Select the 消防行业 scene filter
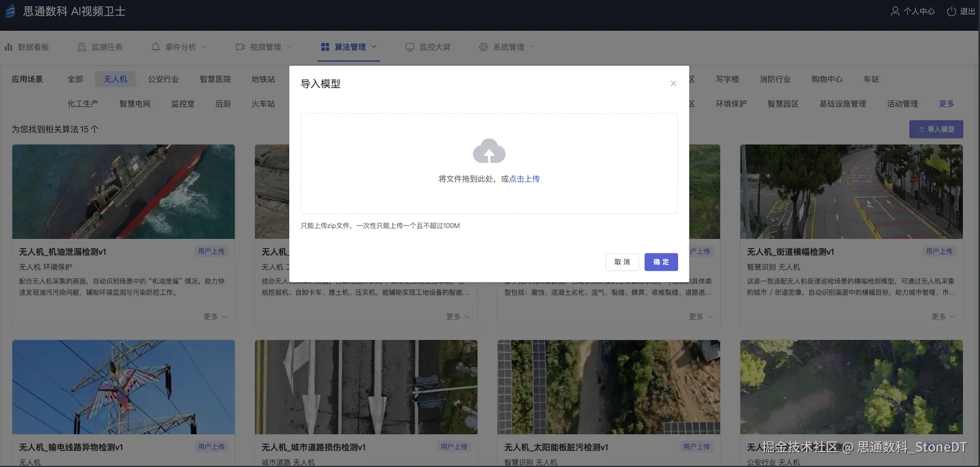980x467 pixels. coord(775,79)
